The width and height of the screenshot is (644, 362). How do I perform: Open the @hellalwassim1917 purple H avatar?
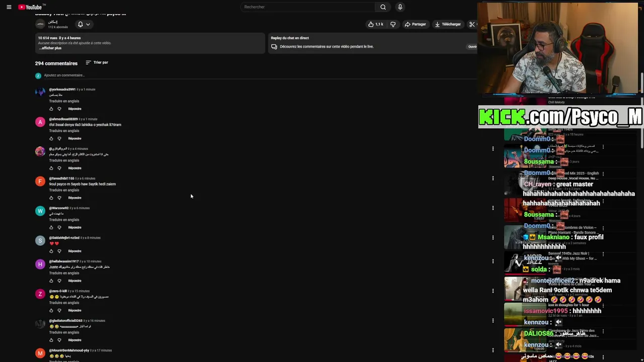click(x=40, y=264)
